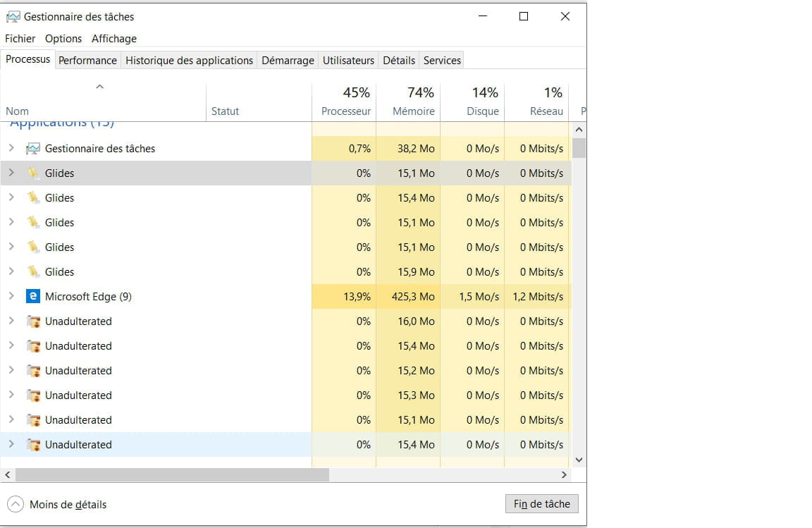Select the Processus tab
The width and height of the screenshot is (812, 528).
pos(28,59)
